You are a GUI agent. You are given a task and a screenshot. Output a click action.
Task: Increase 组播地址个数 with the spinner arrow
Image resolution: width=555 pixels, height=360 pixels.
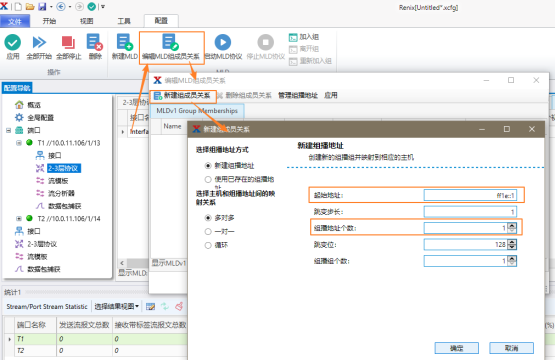coord(512,226)
